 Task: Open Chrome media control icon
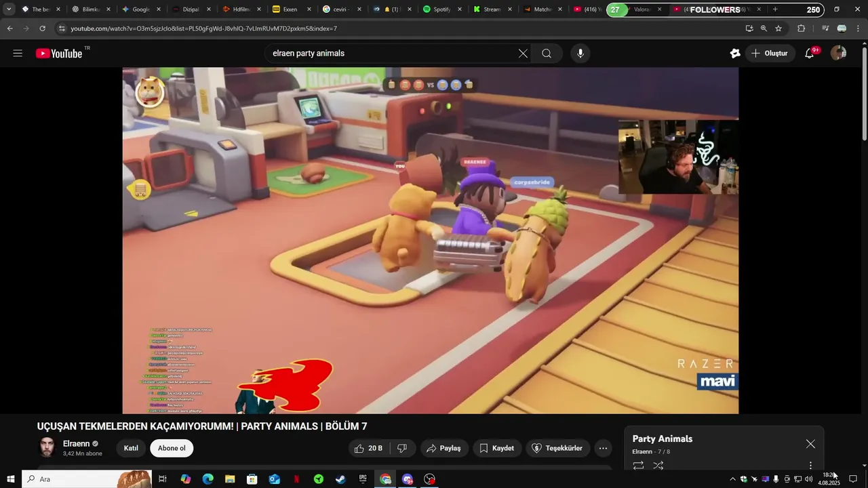825,28
